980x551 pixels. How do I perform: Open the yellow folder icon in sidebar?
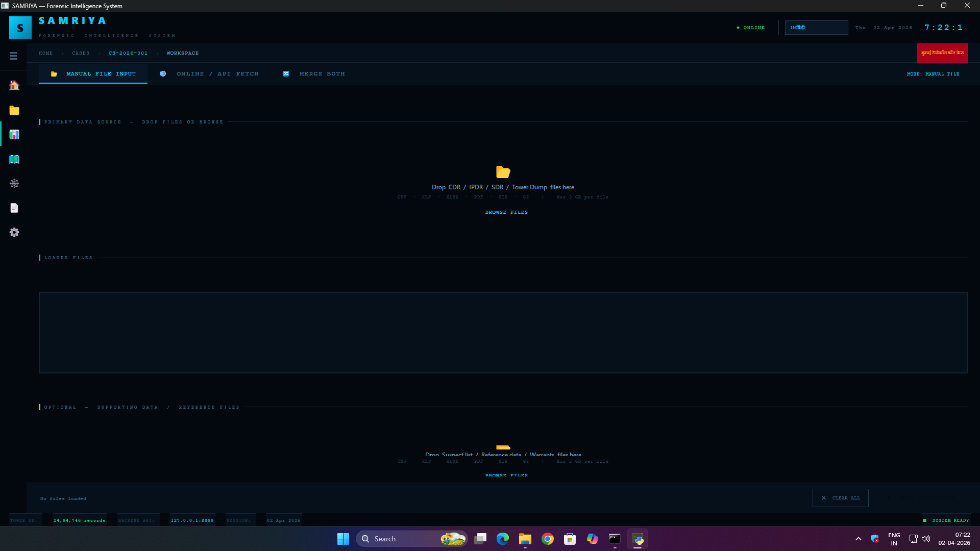pos(14,110)
